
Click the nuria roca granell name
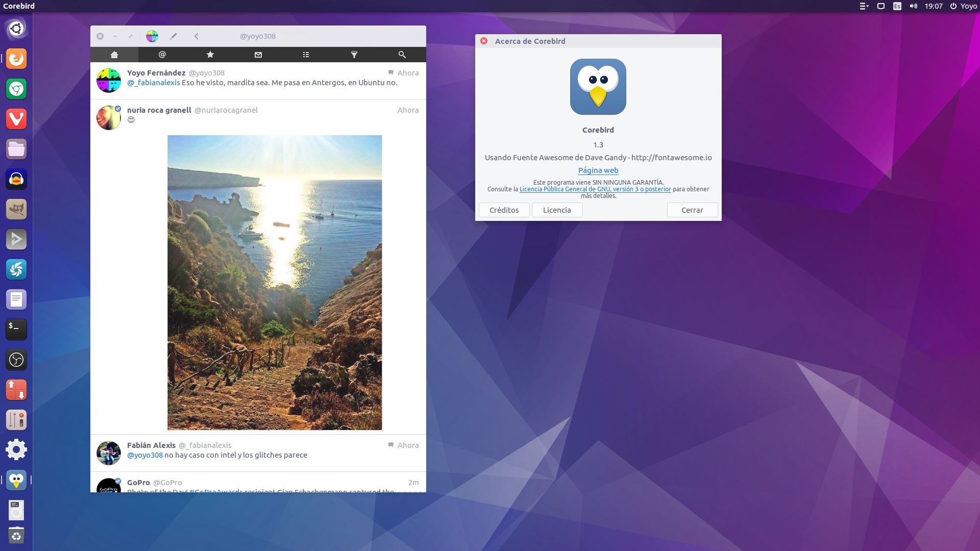159,110
